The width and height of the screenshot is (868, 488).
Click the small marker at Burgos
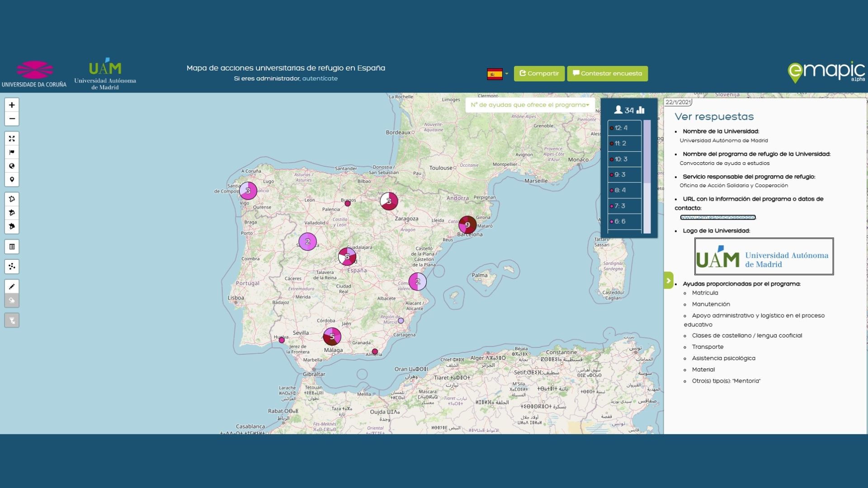coord(348,203)
